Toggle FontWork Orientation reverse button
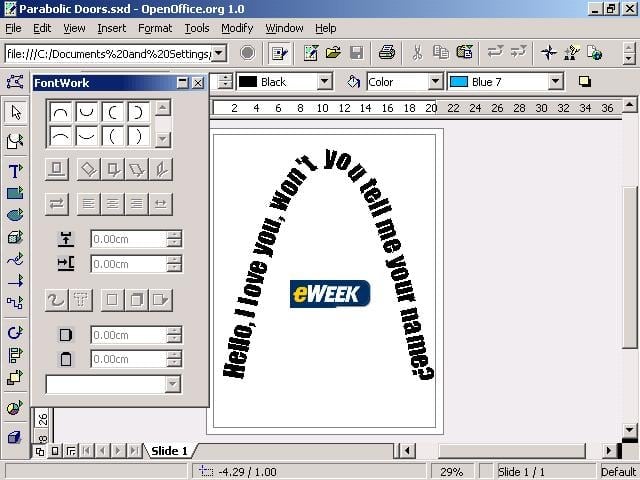The height and width of the screenshot is (480, 640). click(57, 203)
